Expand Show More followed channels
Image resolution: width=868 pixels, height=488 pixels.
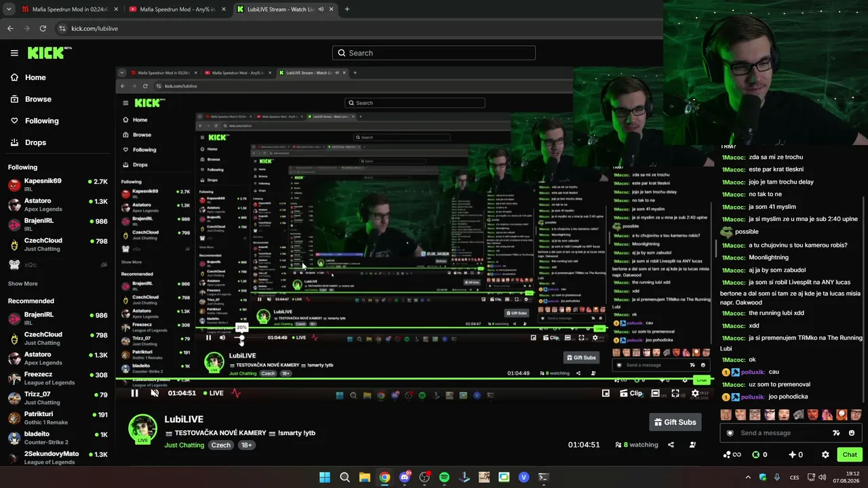[x=22, y=283]
